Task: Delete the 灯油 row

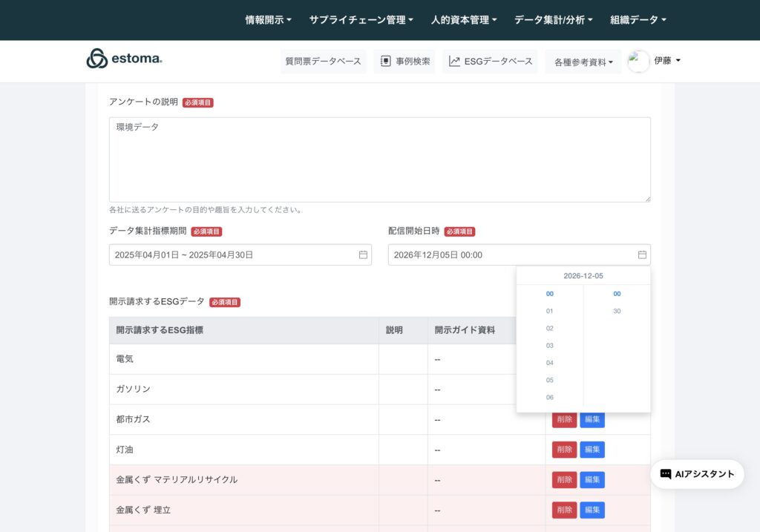Action: coord(564,450)
